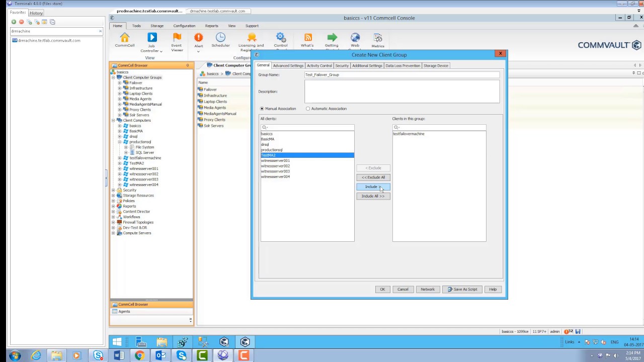This screenshot has height=362, width=644.
Task: Expand the Failover group tree node
Action: [x=120, y=83]
